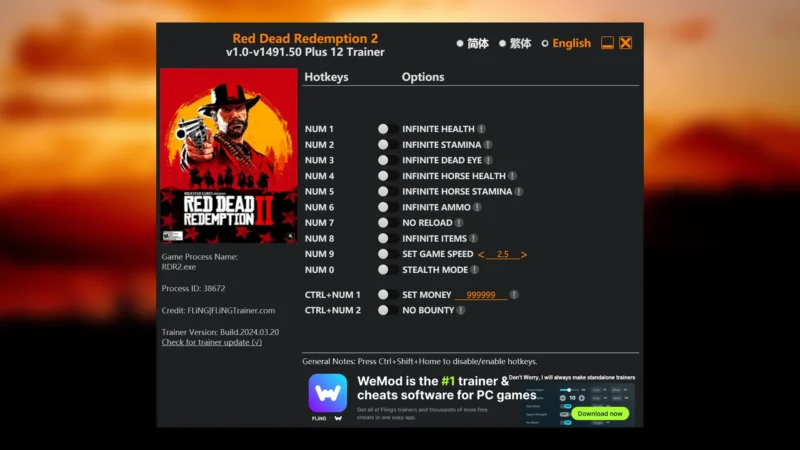Click the Options column header
This screenshot has width=800, height=450.
(x=423, y=77)
